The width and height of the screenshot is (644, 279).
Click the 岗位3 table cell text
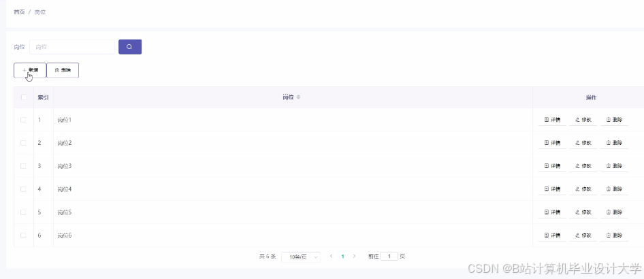coord(65,166)
